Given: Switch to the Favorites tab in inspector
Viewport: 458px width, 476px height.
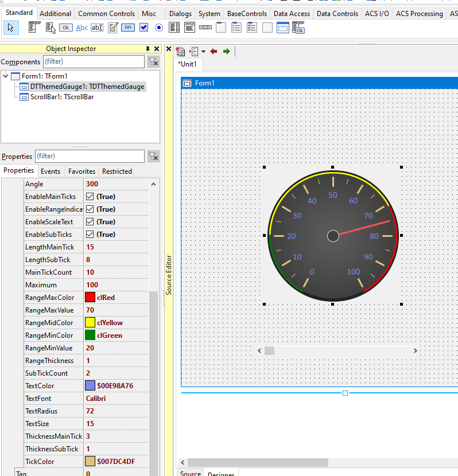Looking at the screenshot, I should click(x=81, y=171).
